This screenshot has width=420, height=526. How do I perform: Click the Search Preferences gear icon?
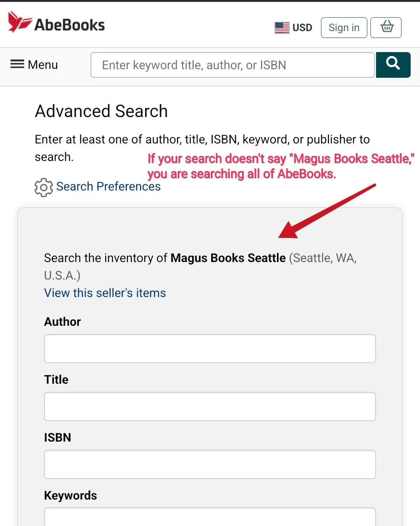[x=44, y=187]
